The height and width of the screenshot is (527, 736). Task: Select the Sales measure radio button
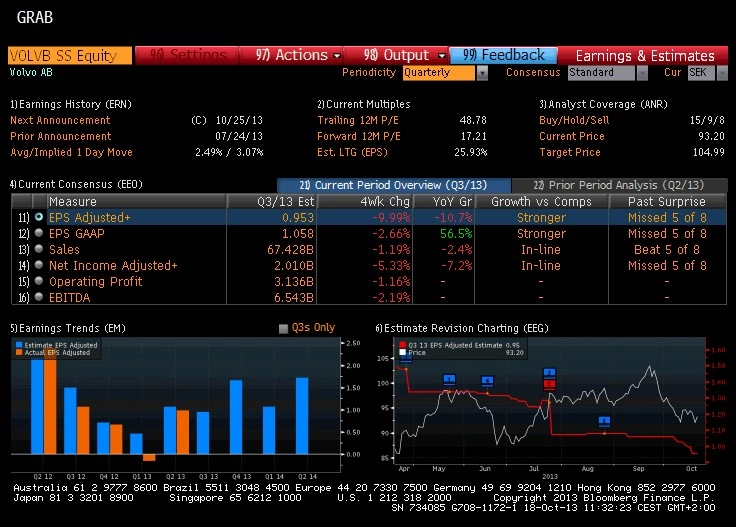click(x=39, y=249)
